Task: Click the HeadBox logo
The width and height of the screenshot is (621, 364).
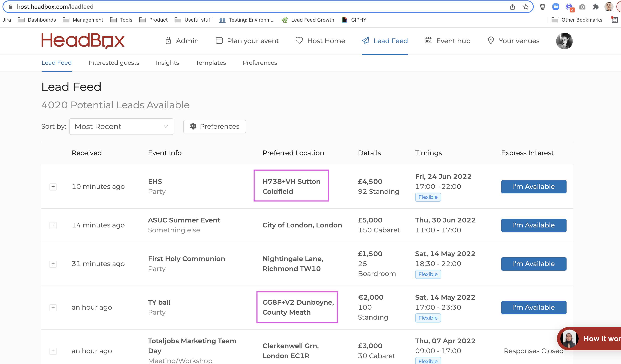Action: [83, 41]
